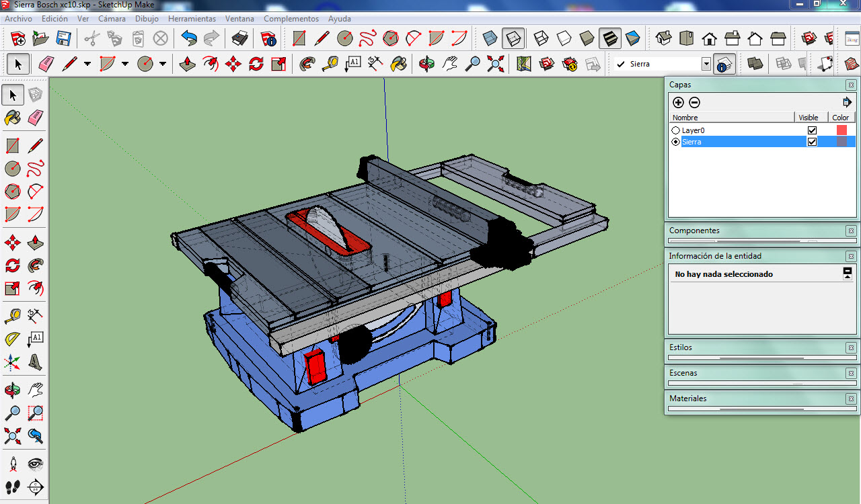Toggle Back Edges style icon
The width and height of the screenshot is (861, 504).
[513, 38]
